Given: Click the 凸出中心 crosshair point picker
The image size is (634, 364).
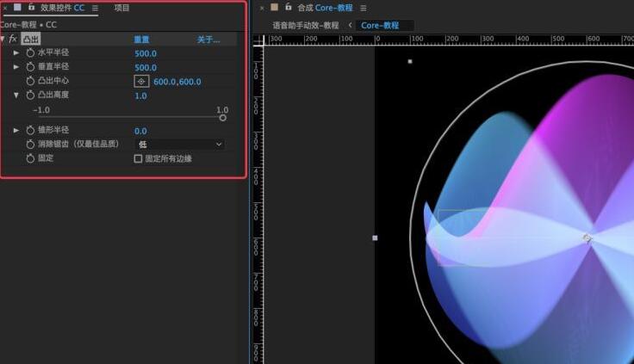Looking at the screenshot, I should point(141,81).
